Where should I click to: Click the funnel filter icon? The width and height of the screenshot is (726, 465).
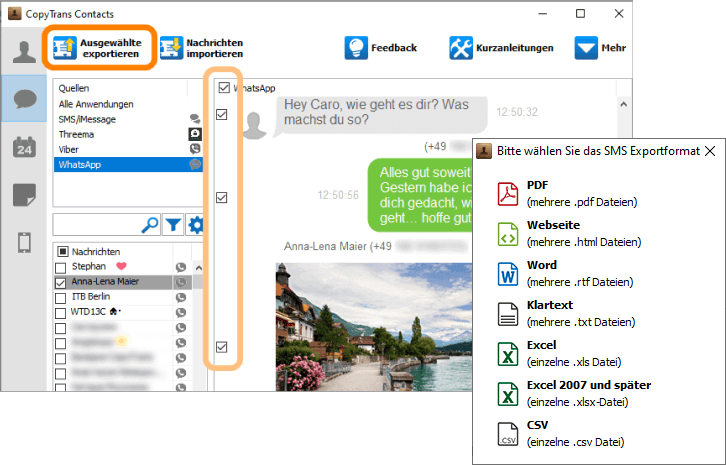click(x=173, y=225)
